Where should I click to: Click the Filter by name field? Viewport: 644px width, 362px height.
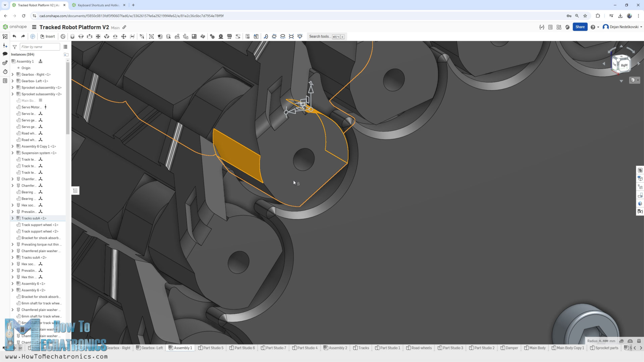click(40, 47)
